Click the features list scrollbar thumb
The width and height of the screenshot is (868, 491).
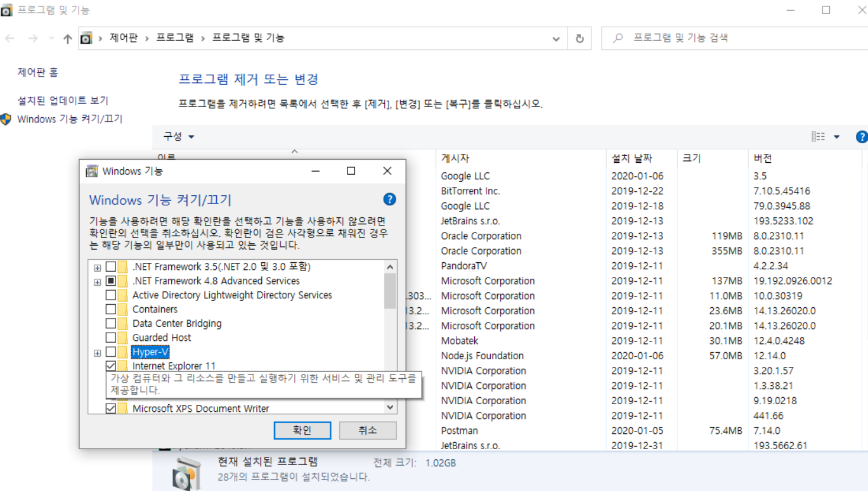390,291
